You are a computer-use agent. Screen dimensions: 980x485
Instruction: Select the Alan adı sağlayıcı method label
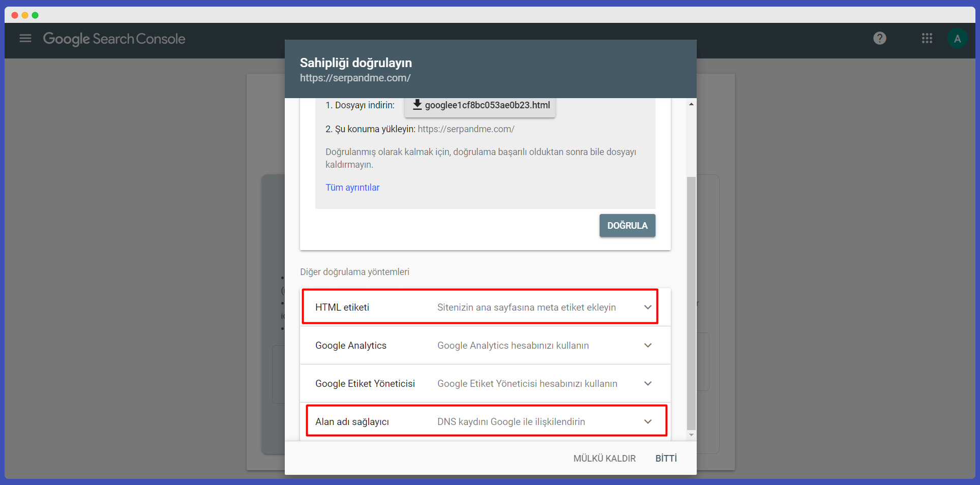[352, 421]
